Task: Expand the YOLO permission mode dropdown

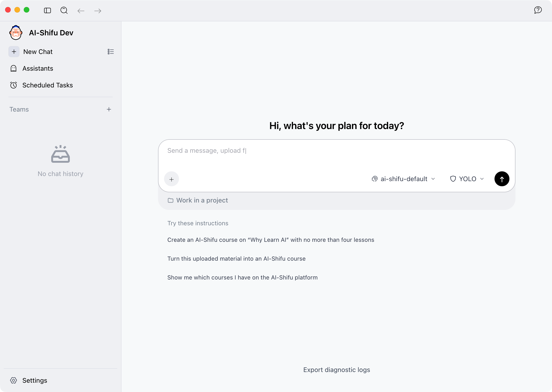Action: [467, 179]
